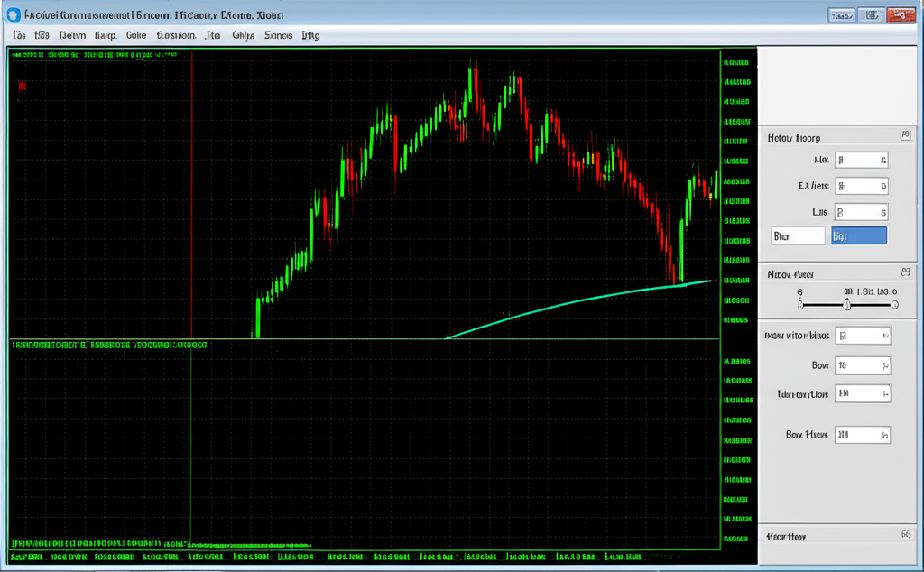Toggle the selected blue option in the settings panel
The width and height of the screenshot is (924, 572).
(859, 235)
